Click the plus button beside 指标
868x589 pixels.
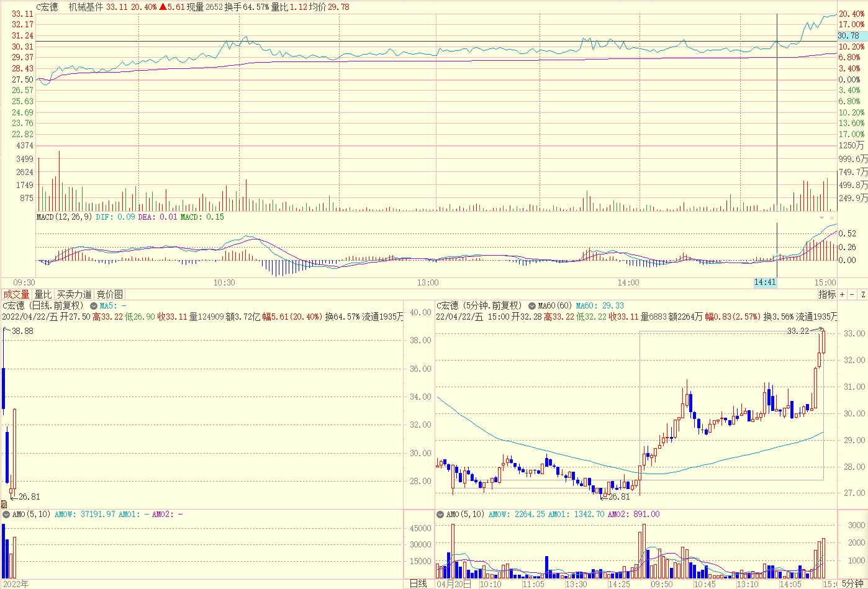click(843, 294)
